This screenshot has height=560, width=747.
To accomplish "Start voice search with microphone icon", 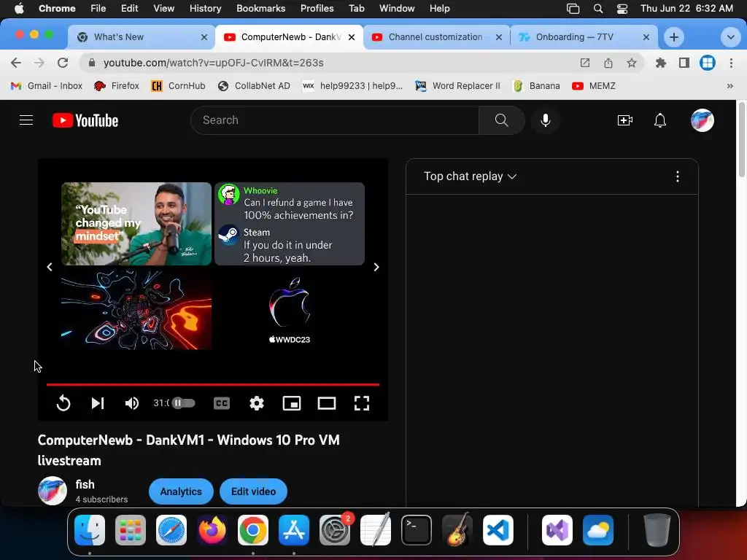I will pyautogui.click(x=546, y=120).
